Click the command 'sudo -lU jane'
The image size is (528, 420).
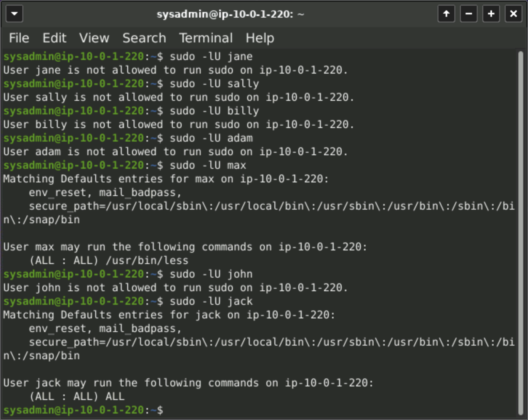(x=211, y=56)
